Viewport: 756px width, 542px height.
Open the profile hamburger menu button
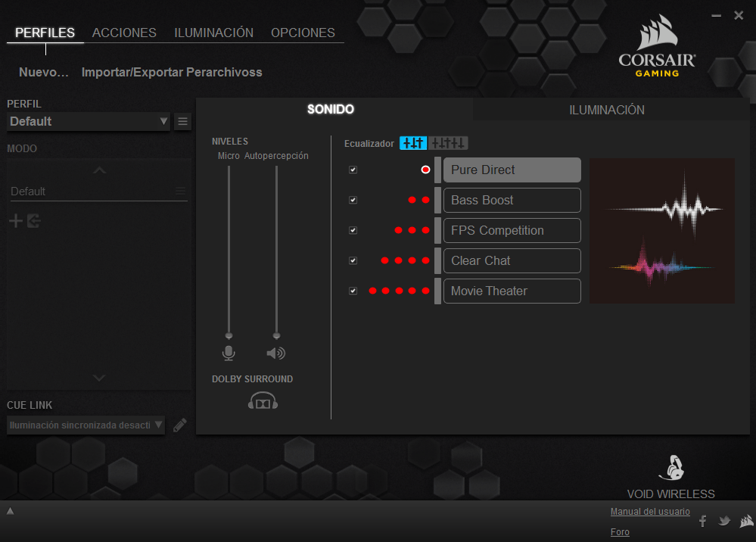coord(183,121)
